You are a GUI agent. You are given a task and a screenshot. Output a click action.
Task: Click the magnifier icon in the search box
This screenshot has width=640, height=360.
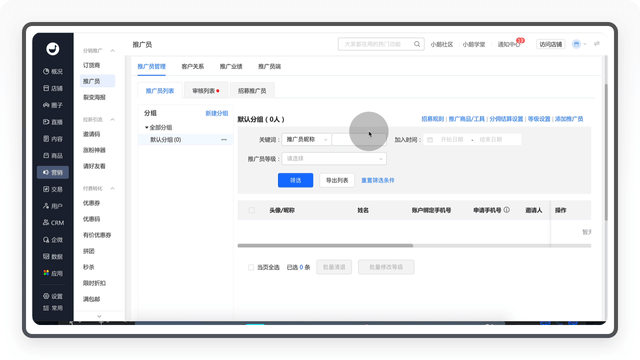417,44
